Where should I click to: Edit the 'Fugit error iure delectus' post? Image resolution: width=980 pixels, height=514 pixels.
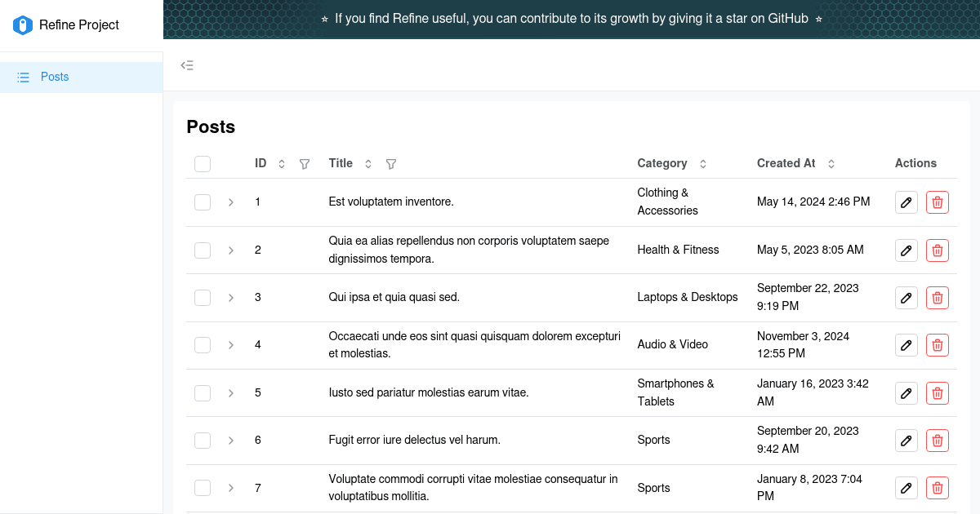coord(906,440)
